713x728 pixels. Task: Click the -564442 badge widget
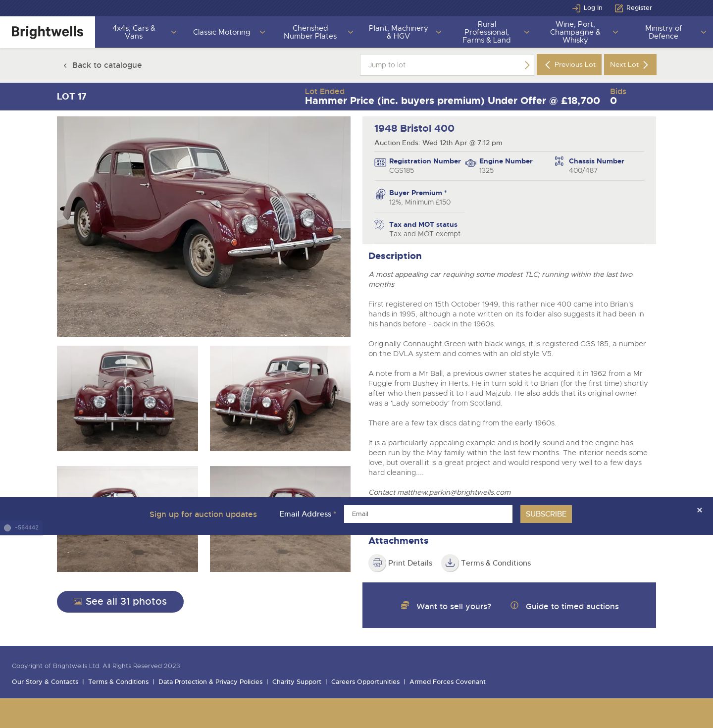coord(21,528)
